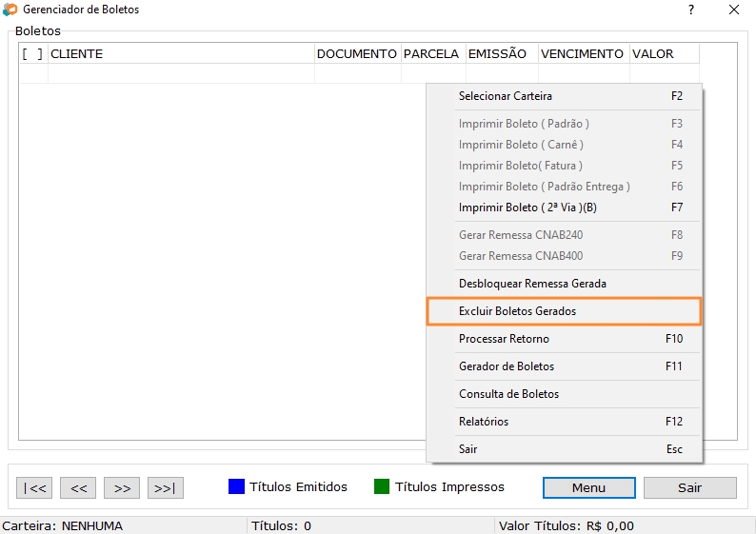Select Desbloquear Remessa Gerada option

coord(532,284)
